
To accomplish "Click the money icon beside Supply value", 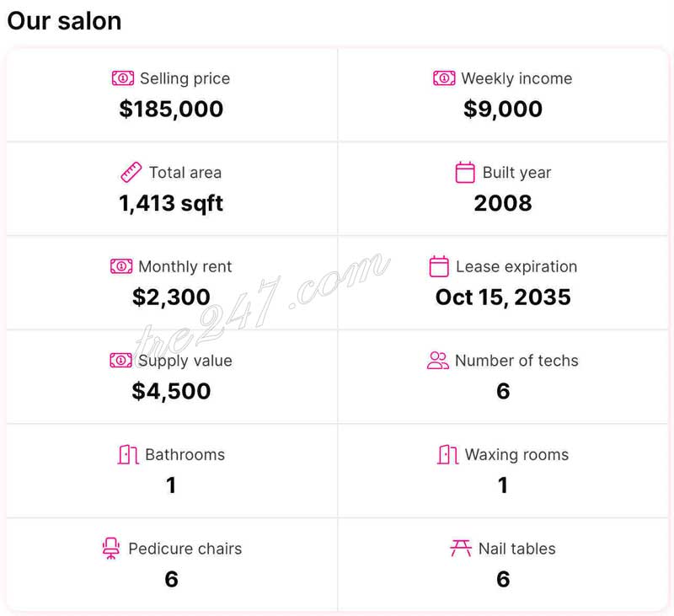I will pyautogui.click(x=121, y=361).
